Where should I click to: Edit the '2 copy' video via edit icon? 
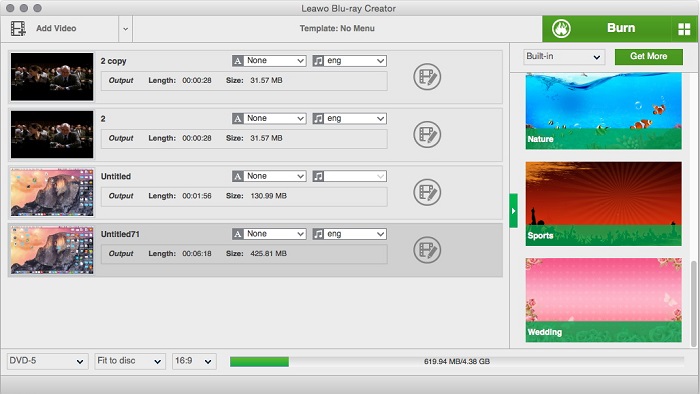point(427,77)
